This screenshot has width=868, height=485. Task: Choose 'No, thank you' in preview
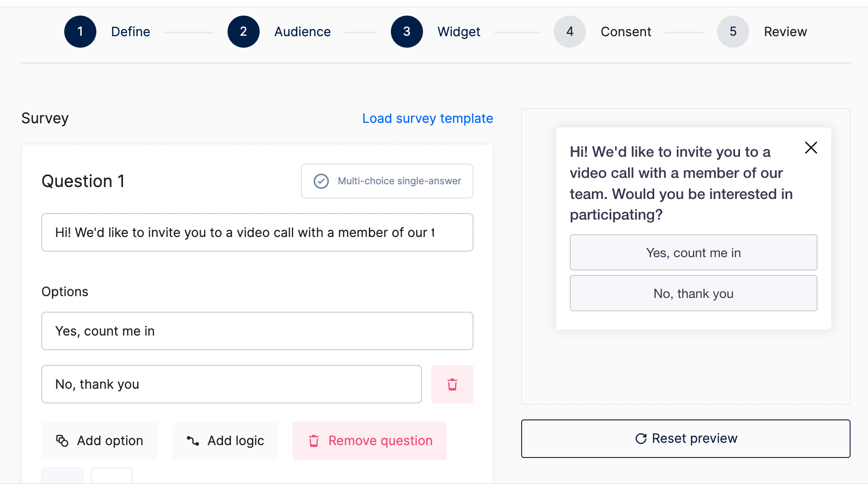[693, 293]
